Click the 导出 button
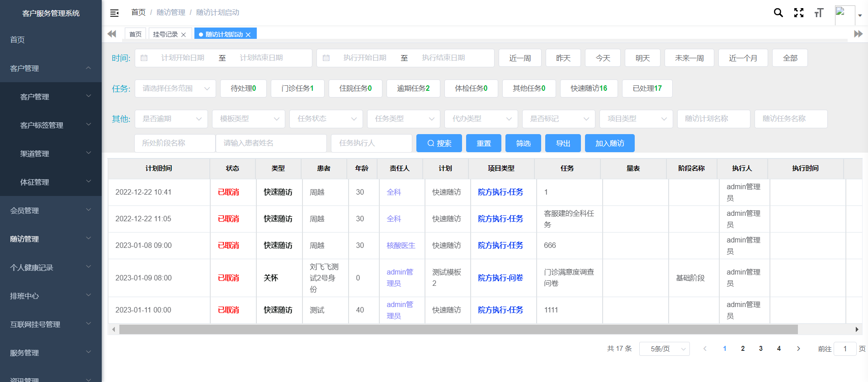Screen dimensions: 868x382 click(x=563, y=143)
